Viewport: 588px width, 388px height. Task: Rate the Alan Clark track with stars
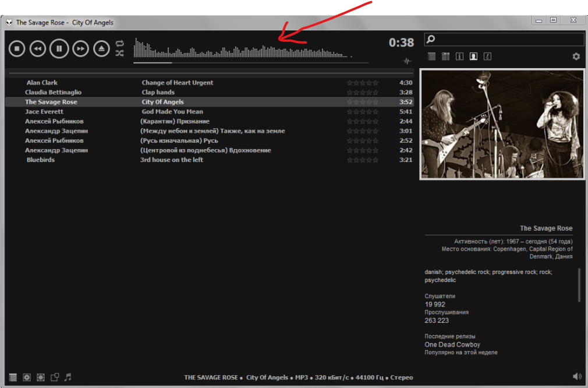point(363,83)
